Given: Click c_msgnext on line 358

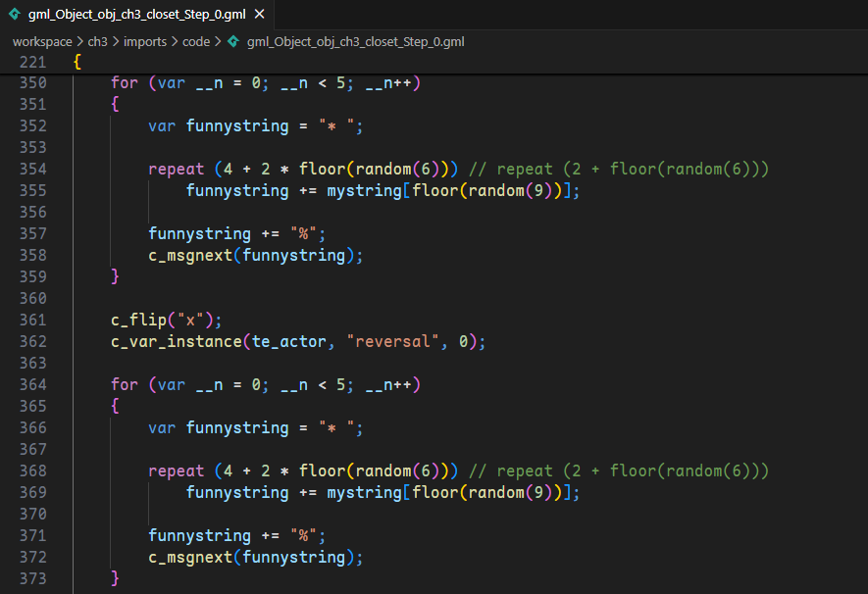Looking at the screenshot, I should [x=190, y=256].
